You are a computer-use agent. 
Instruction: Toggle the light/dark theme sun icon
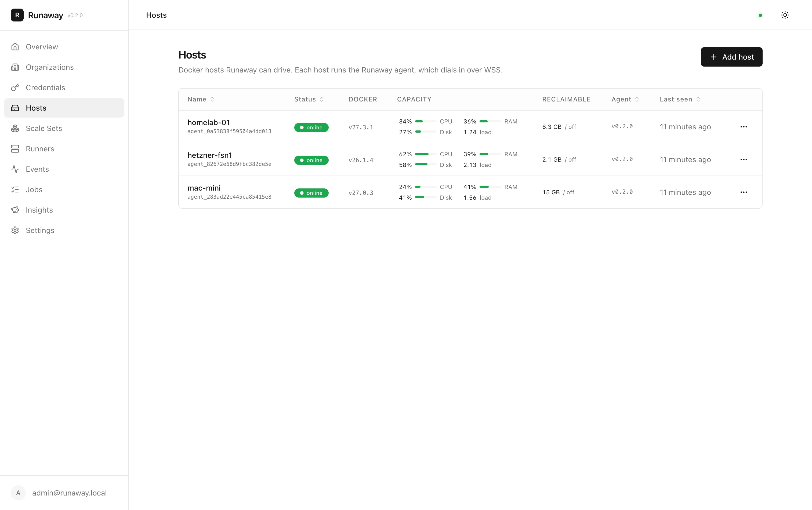click(x=785, y=15)
